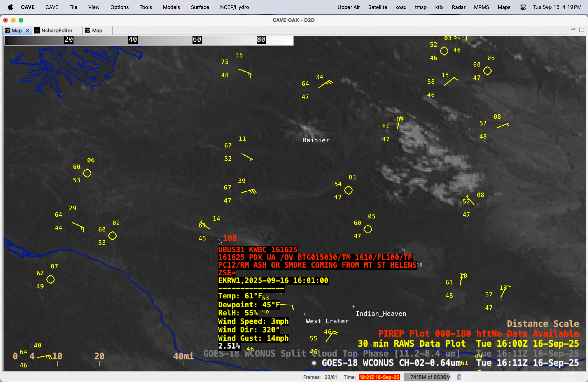Open the Apple menu
Image resolution: width=588 pixels, height=382 pixels.
point(10,7)
